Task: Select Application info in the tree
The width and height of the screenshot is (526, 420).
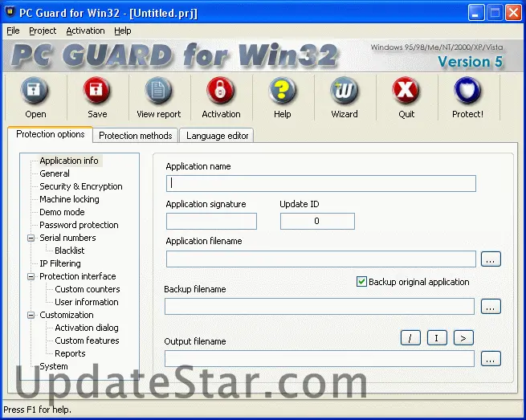Action: 69,161
